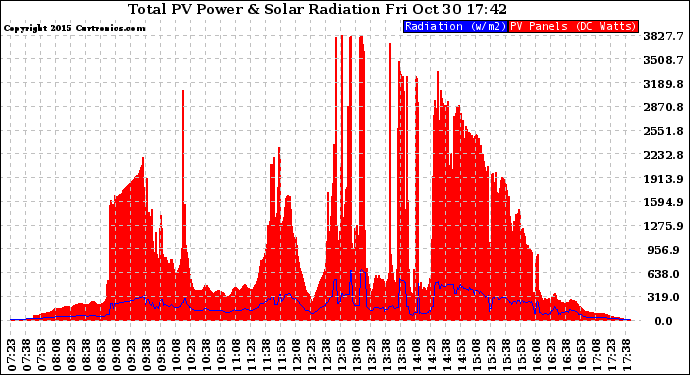Click the blue 'Radiation (w/m2)' legend label
The image size is (690, 375).
455,26
